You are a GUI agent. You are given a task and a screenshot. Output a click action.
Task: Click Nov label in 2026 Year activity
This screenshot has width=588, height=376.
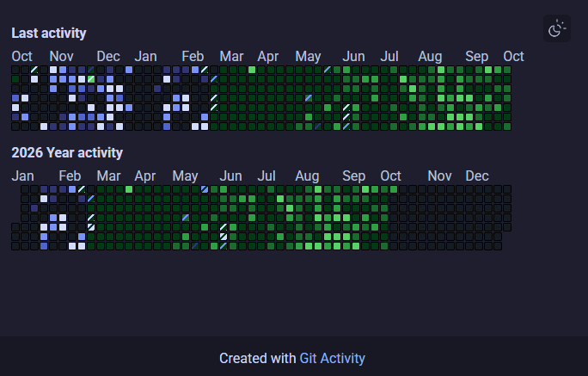tap(440, 176)
